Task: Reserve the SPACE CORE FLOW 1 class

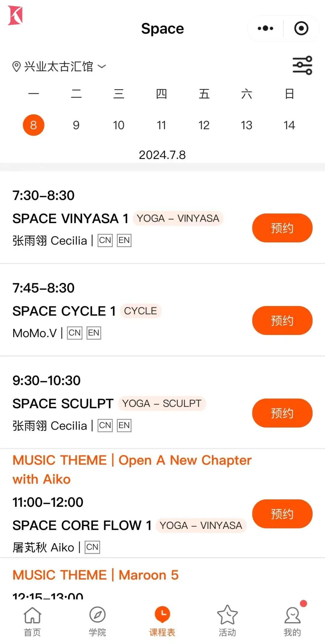Action: pos(282,514)
